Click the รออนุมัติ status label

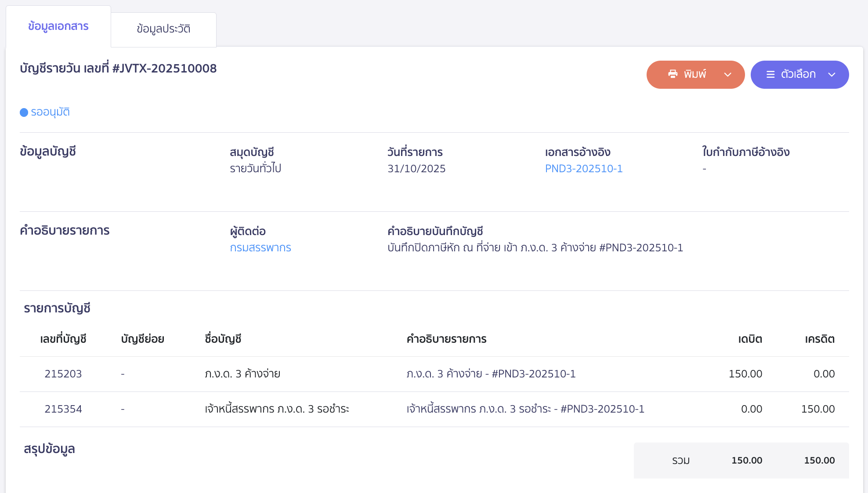(50, 112)
